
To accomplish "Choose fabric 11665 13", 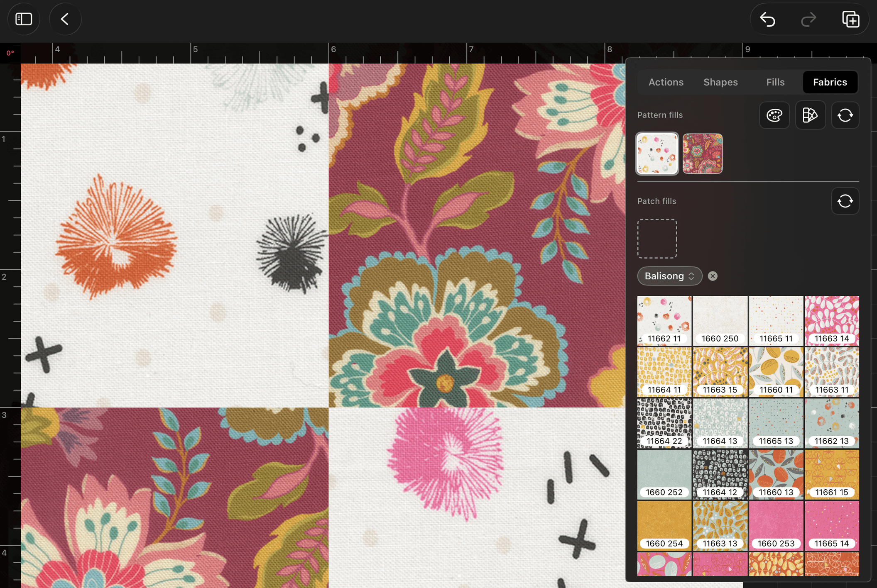I will point(776,423).
